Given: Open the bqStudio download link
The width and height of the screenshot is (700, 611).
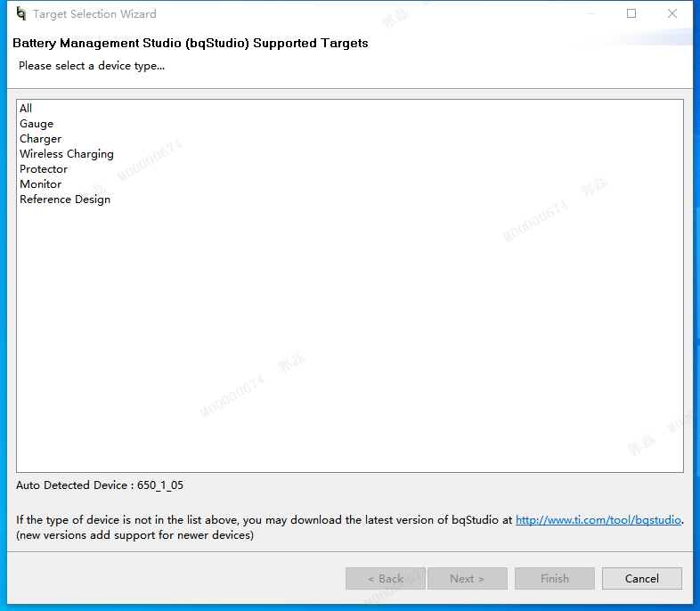Looking at the screenshot, I should (x=598, y=520).
